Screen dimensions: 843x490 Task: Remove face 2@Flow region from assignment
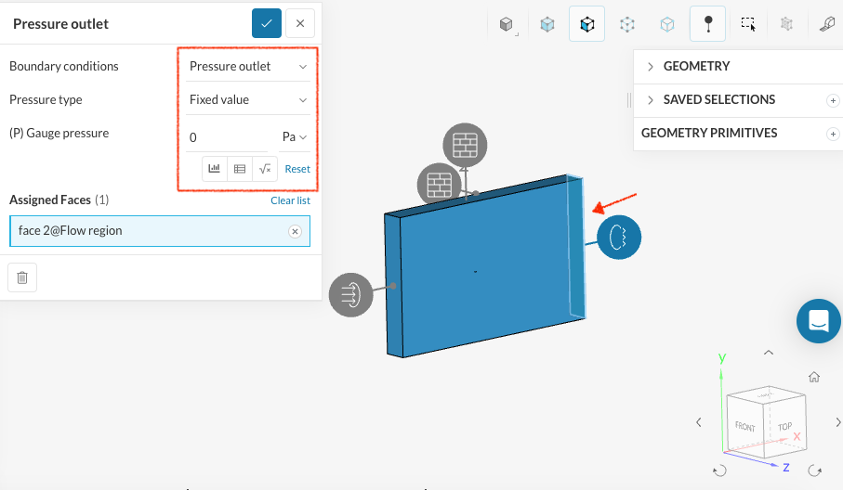pos(295,231)
